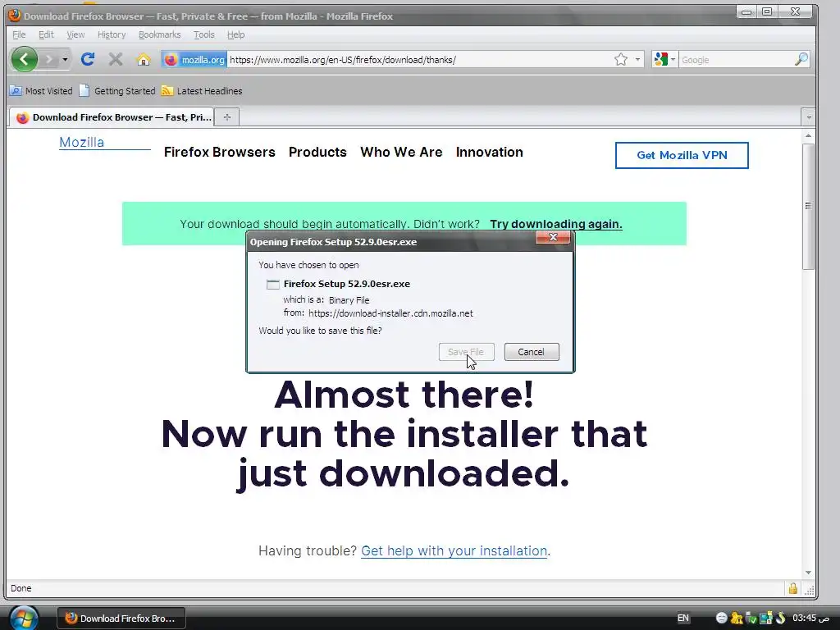Viewport: 840px width, 630px height.
Task: Click the yellow people tray icon
Action: (737, 619)
